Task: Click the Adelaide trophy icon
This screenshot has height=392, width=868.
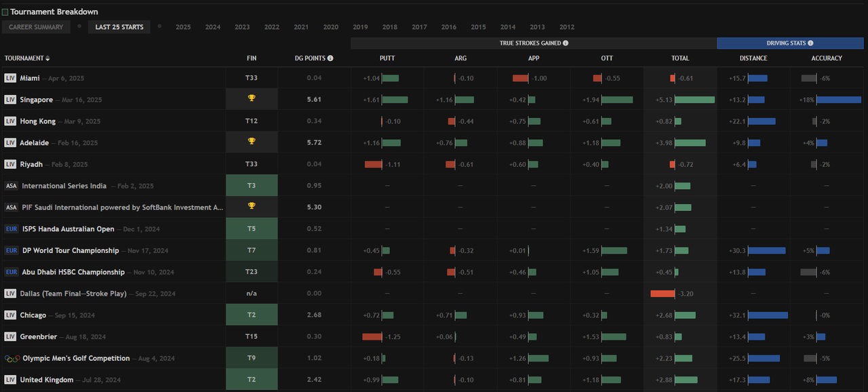Action: pyautogui.click(x=252, y=142)
